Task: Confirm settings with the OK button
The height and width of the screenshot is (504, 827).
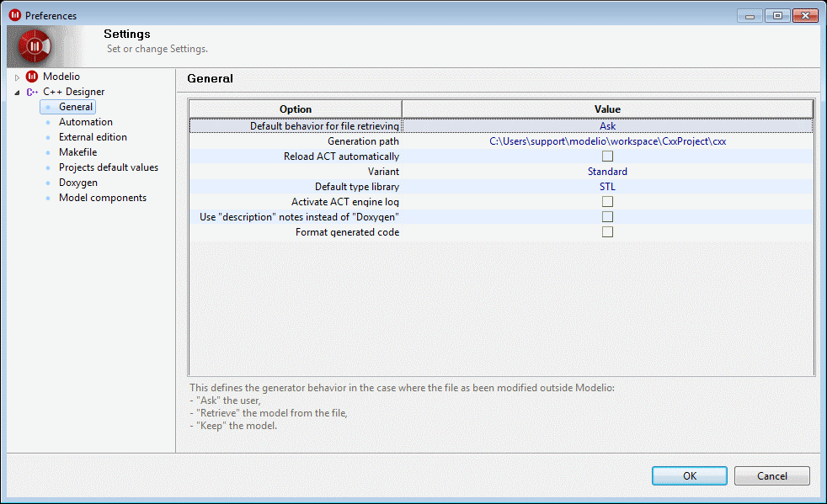Action: (690, 476)
